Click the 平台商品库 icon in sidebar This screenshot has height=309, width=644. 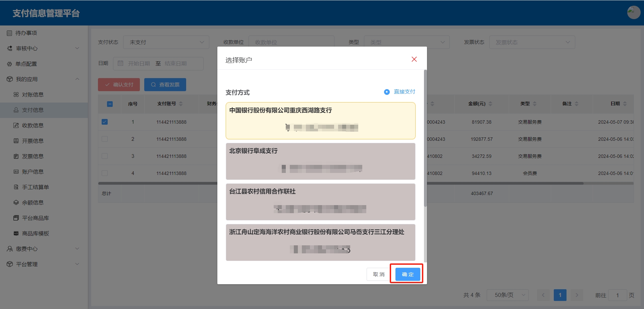16,218
